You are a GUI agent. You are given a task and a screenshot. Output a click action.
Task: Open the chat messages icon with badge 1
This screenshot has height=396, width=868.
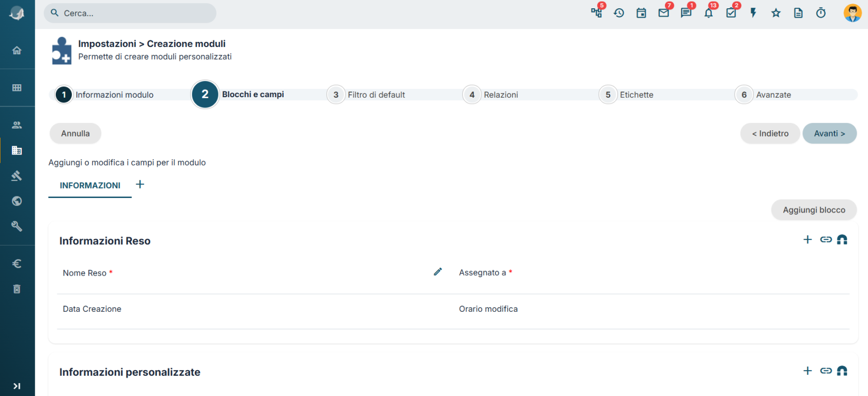click(x=686, y=13)
